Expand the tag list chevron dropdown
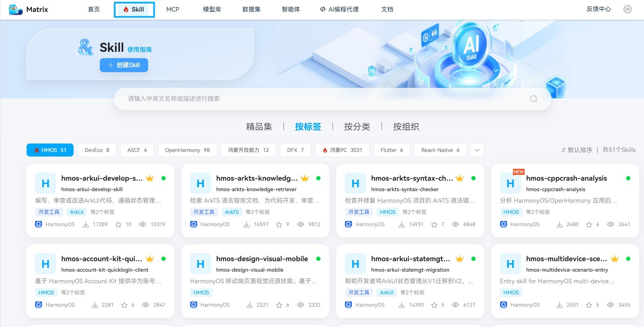This screenshot has width=644, height=327. point(477,150)
